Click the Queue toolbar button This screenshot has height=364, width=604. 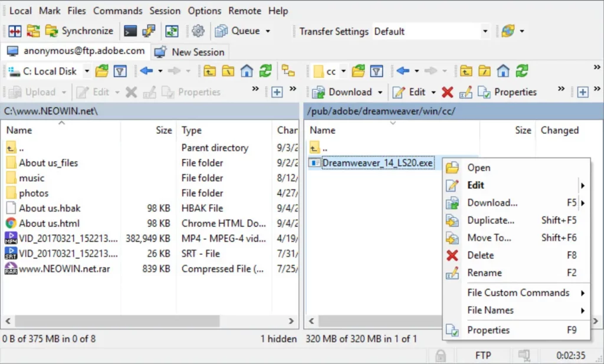point(237,31)
